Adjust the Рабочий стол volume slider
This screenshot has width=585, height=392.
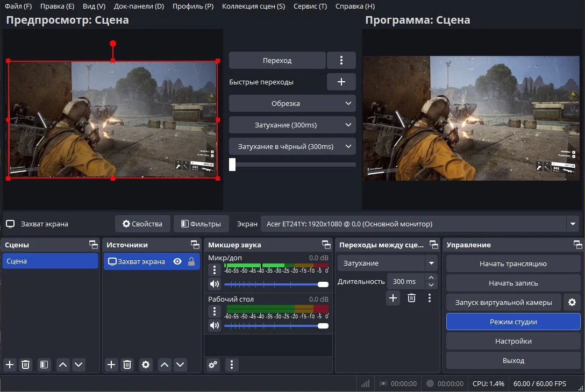click(x=276, y=326)
